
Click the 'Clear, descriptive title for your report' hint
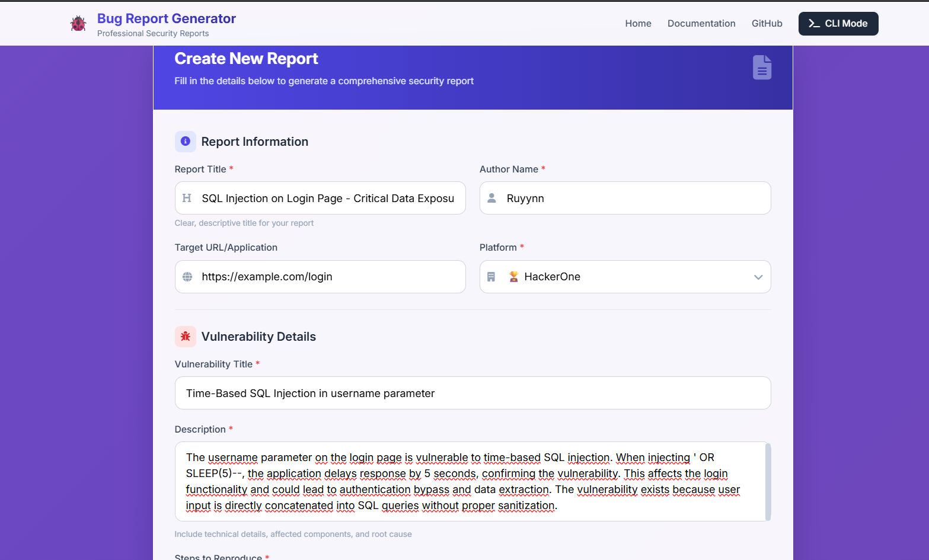tap(244, 223)
